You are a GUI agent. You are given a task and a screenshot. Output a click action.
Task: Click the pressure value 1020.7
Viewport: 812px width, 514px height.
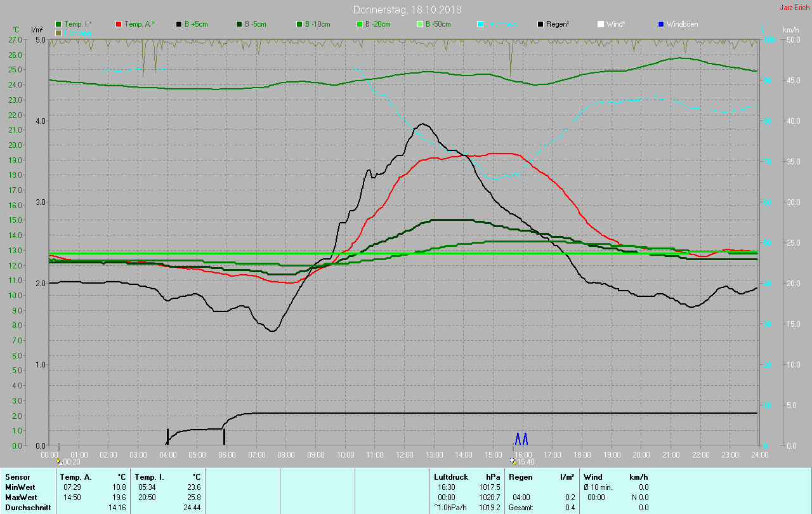pos(490,498)
